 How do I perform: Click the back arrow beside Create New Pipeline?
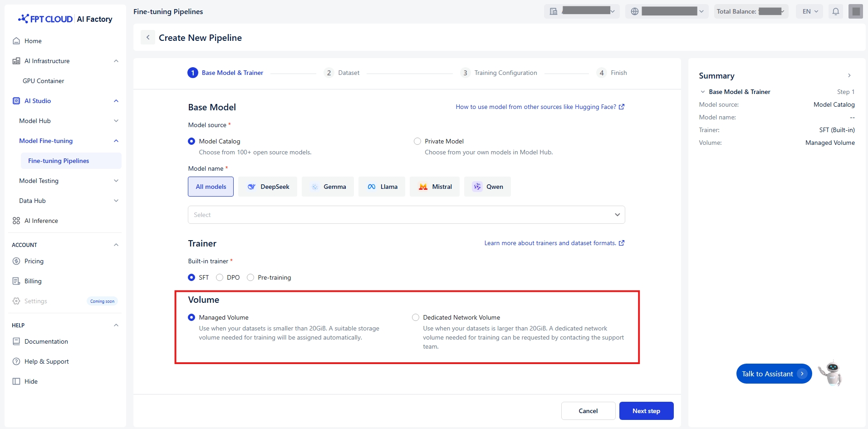click(x=148, y=38)
